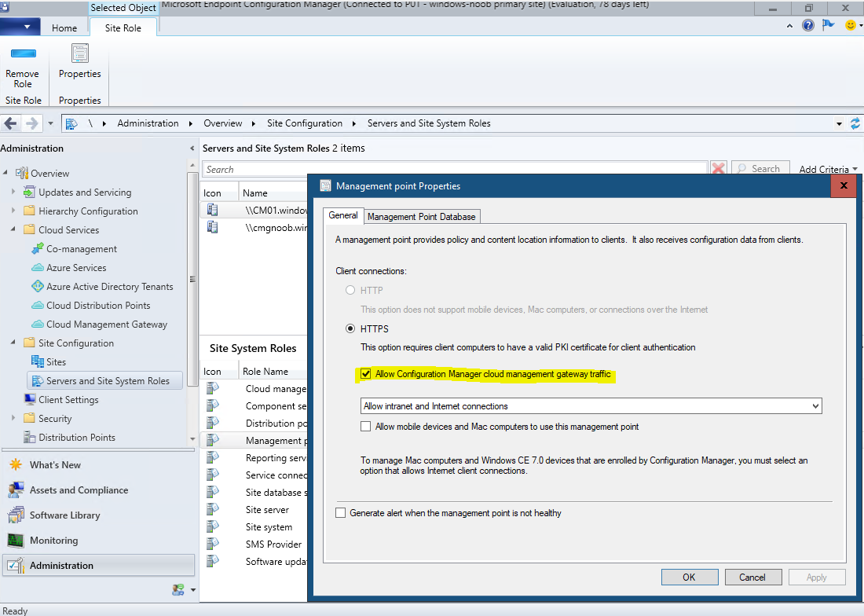Image resolution: width=864 pixels, height=616 pixels.
Task: Click the back navigation arrow
Action: (x=10, y=123)
